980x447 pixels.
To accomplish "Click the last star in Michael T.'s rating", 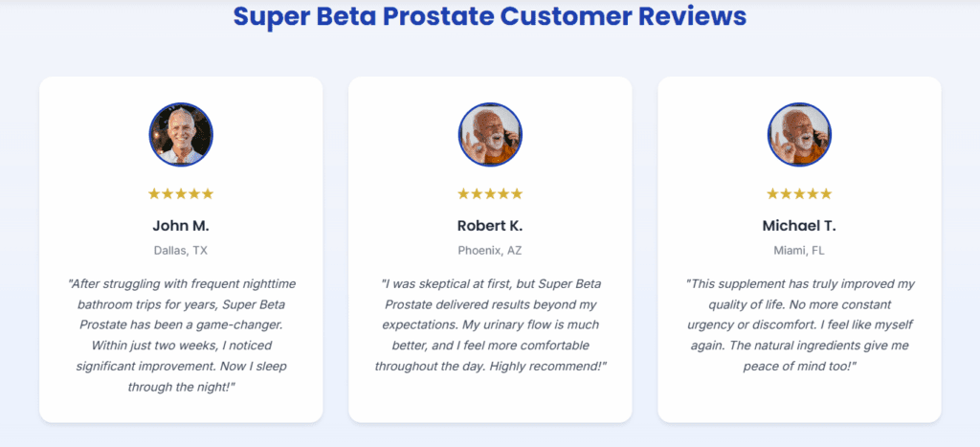I will pos(826,193).
